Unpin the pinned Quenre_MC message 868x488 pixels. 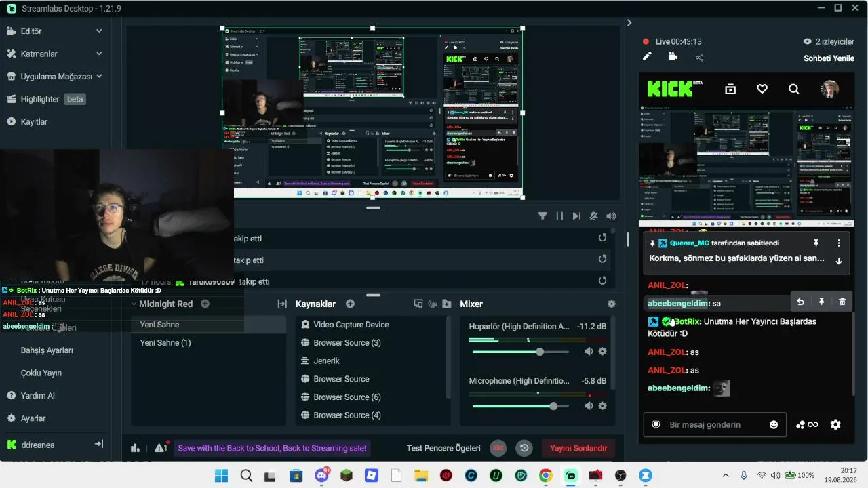pyautogui.click(x=816, y=243)
